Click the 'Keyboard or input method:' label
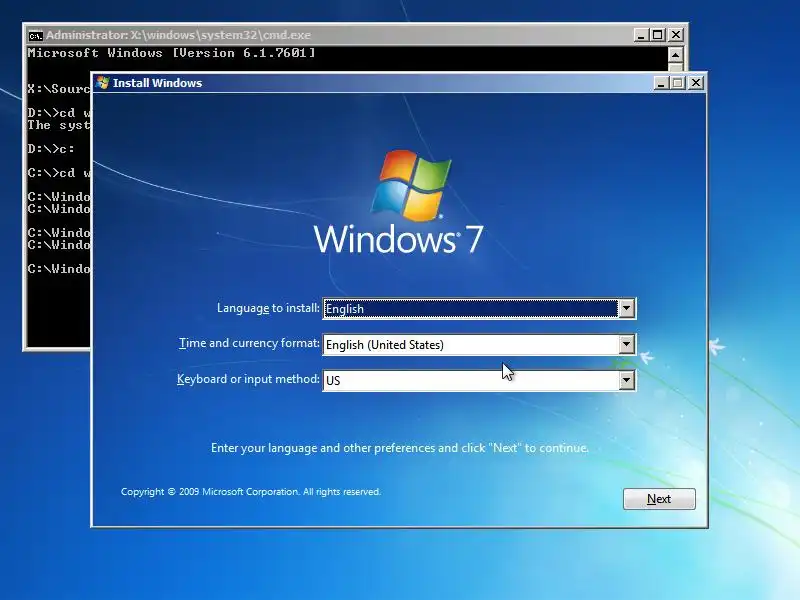800x600 pixels. (x=248, y=379)
